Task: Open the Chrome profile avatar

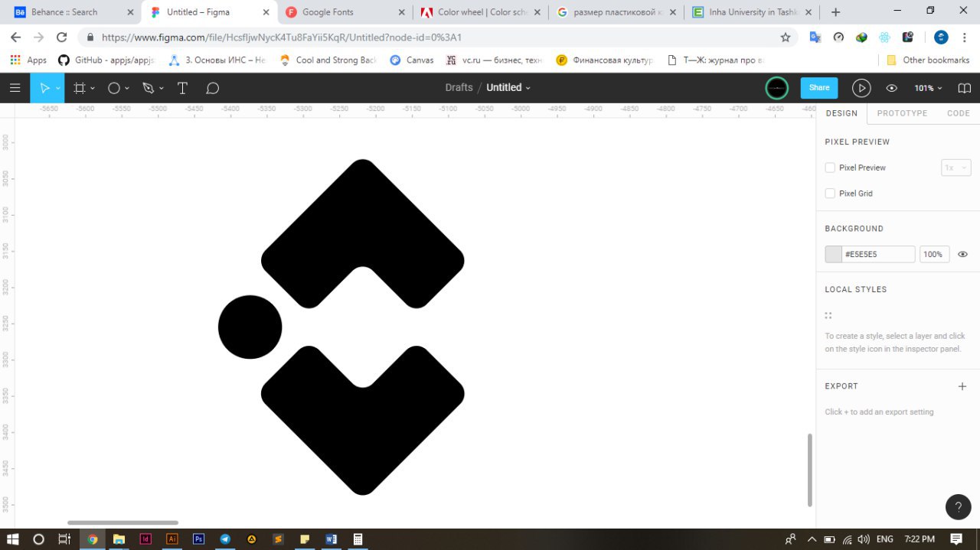Action: [x=941, y=37]
